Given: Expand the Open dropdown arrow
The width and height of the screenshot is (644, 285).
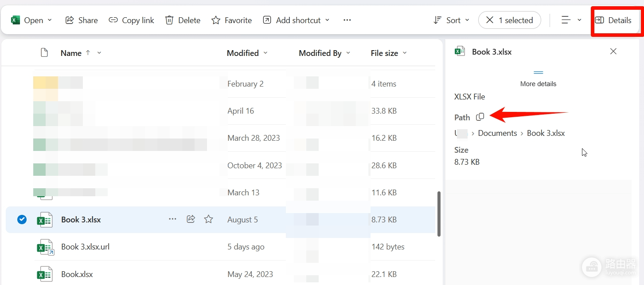Looking at the screenshot, I should (x=50, y=20).
